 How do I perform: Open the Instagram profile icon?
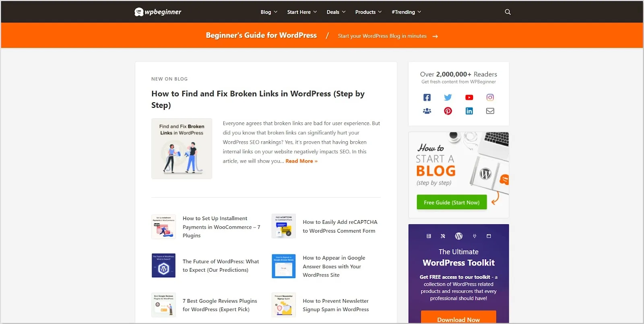(x=490, y=97)
